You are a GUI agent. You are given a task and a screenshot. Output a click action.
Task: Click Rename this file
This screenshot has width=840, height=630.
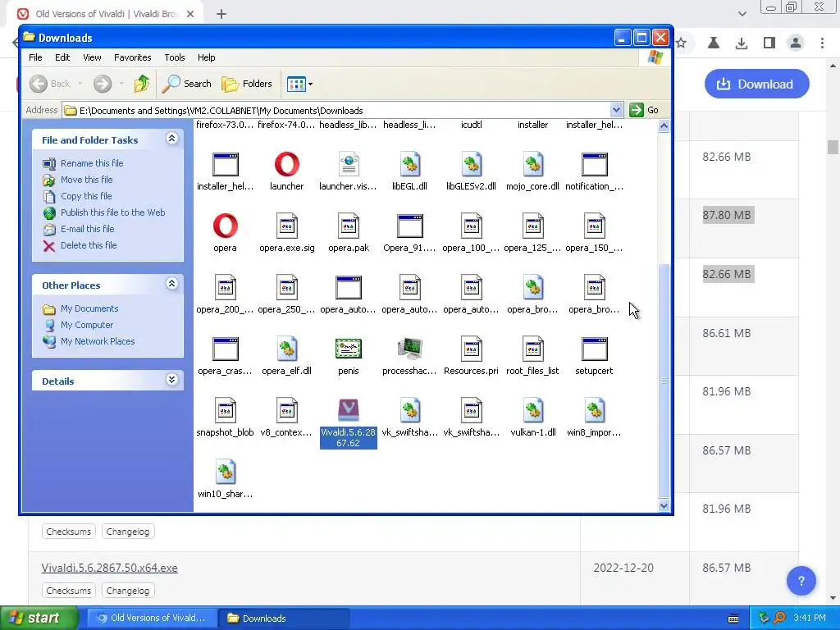pos(92,163)
